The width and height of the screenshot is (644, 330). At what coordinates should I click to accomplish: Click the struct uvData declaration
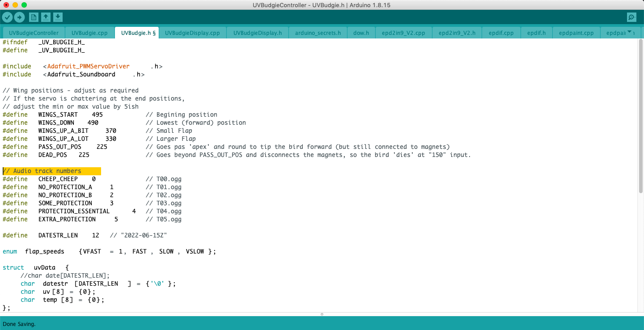[36, 267]
